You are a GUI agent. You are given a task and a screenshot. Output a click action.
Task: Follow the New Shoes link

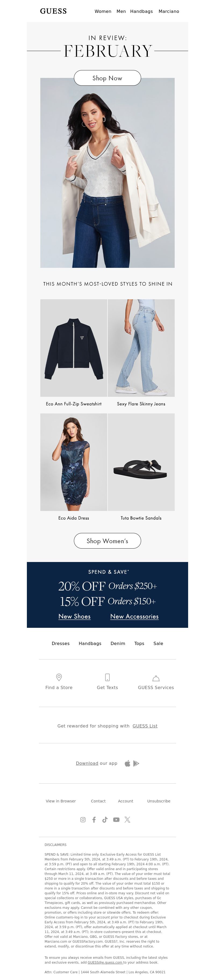click(75, 616)
